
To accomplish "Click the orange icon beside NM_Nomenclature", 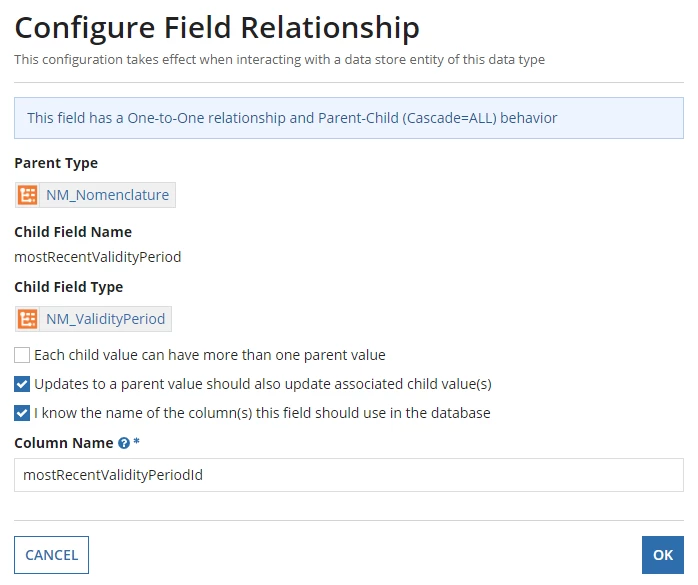I will tap(28, 195).
